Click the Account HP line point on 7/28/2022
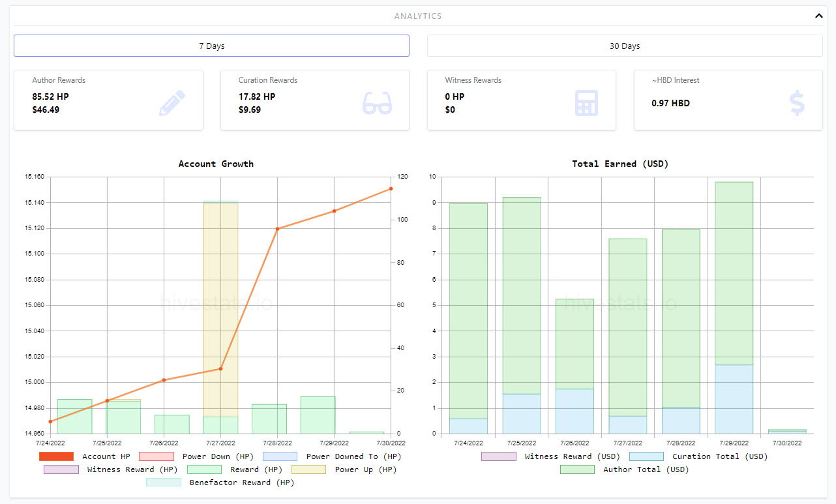Viewport: 836px width, 504px height. 277,229
